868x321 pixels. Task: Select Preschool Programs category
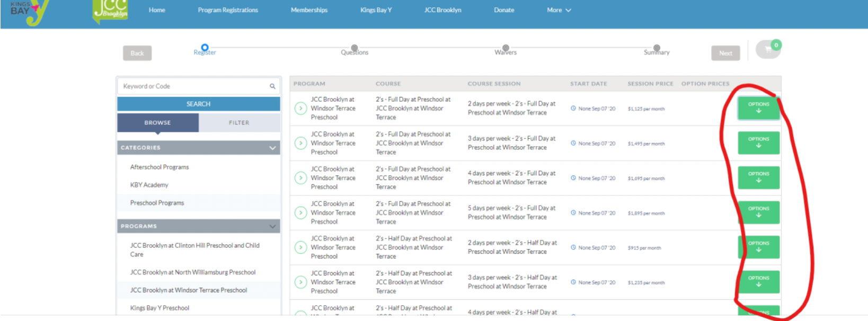tap(157, 203)
